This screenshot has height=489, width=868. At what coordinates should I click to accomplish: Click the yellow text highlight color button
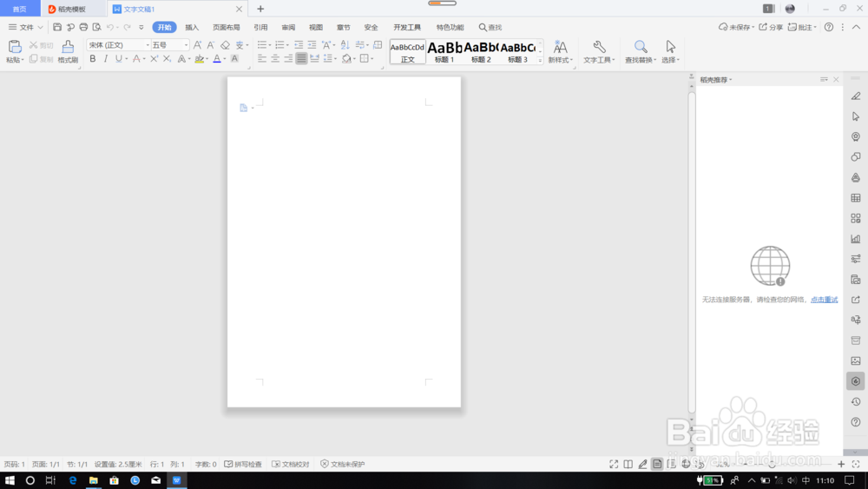coord(200,59)
